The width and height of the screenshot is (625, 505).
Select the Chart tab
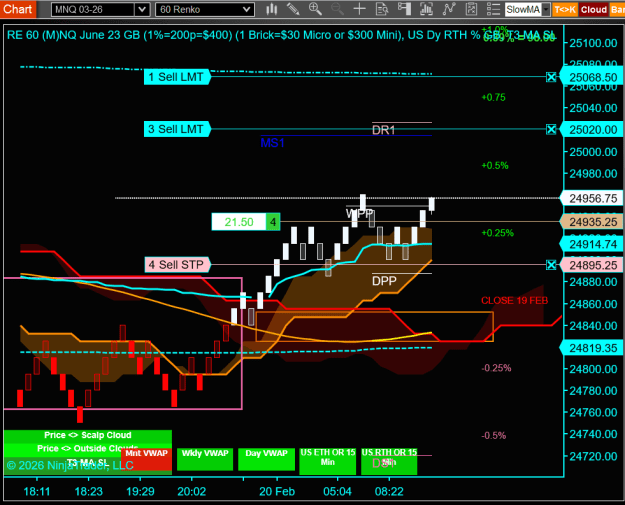pyautogui.click(x=18, y=9)
